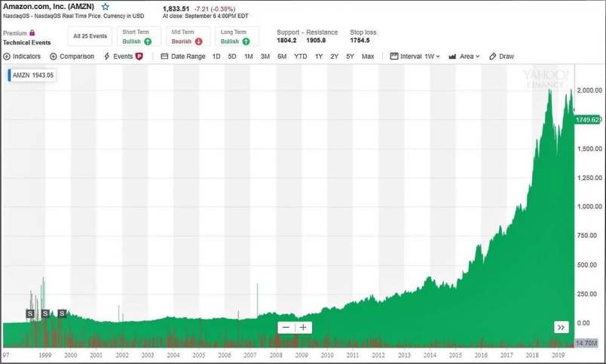Viewport: 606px width, 364px height.
Task: Select the 5Y range
Action: click(350, 57)
